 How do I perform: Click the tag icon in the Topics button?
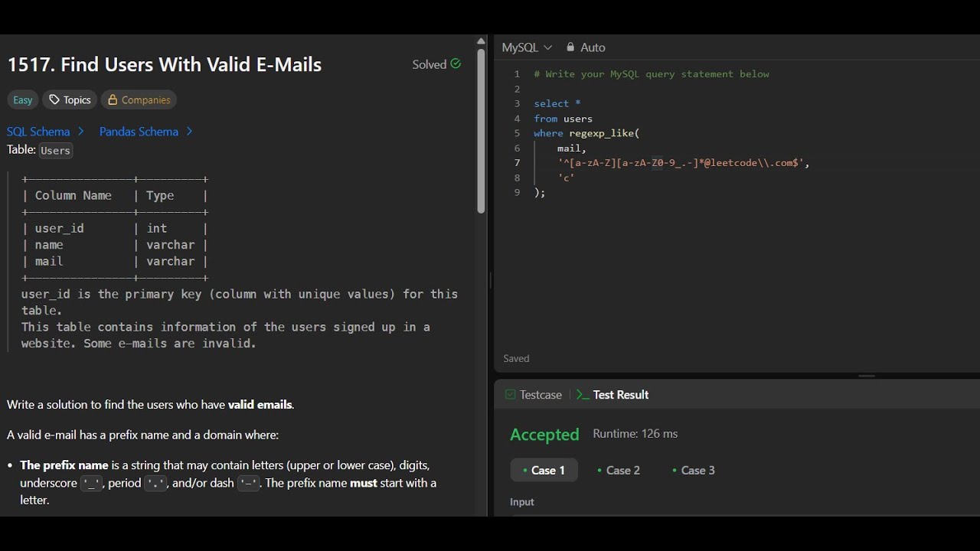coord(54,99)
